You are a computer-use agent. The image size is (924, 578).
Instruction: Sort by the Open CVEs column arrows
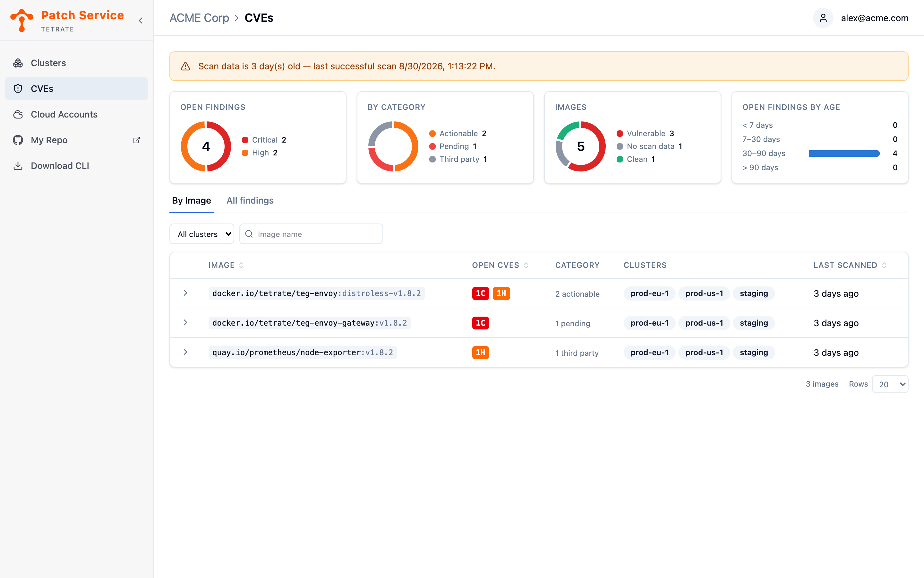click(x=526, y=265)
